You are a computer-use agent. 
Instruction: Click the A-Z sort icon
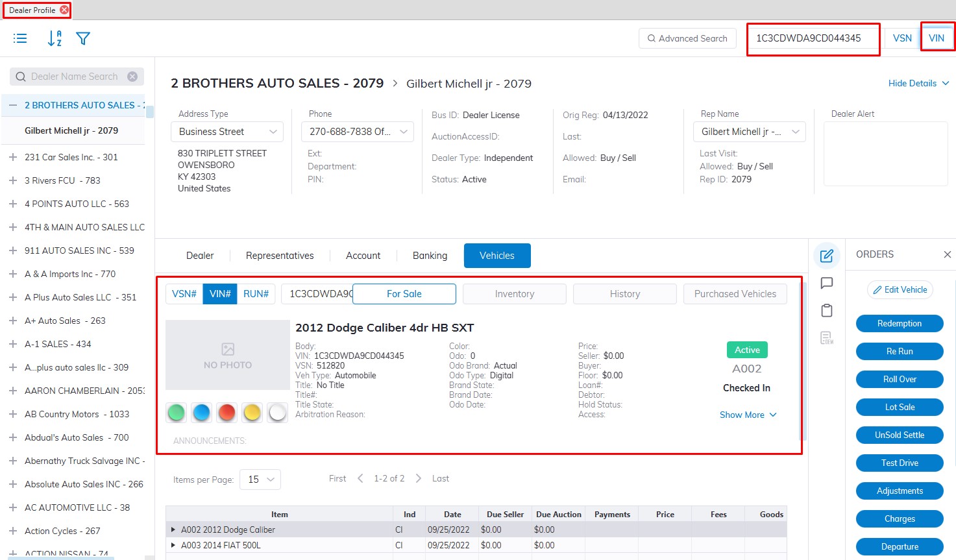tap(55, 38)
